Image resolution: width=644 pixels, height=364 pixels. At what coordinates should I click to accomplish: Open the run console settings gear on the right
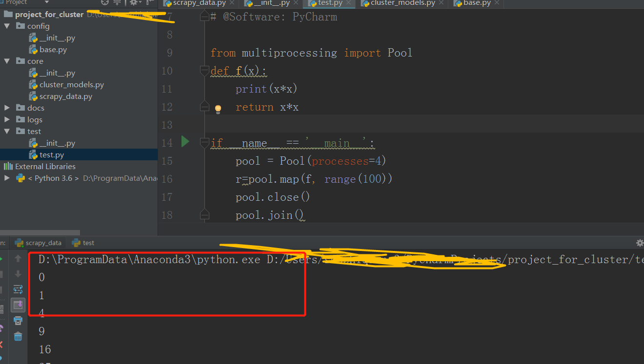(640, 242)
